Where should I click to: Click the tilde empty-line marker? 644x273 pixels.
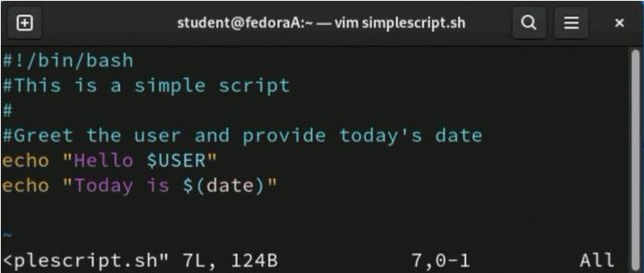[x=7, y=234]
